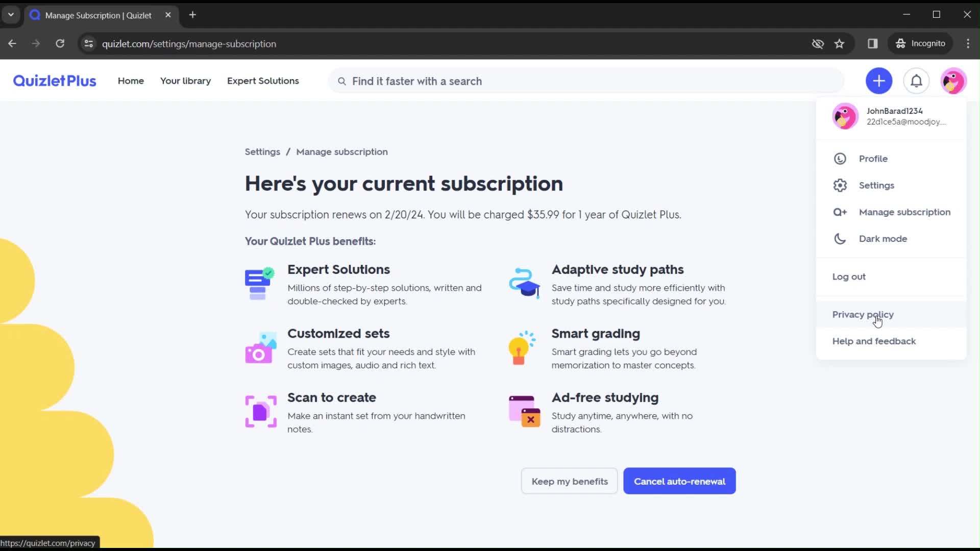Click Keep my benefits button
Viewport: 980px width, 551px height.
click(x=570, y=481)
